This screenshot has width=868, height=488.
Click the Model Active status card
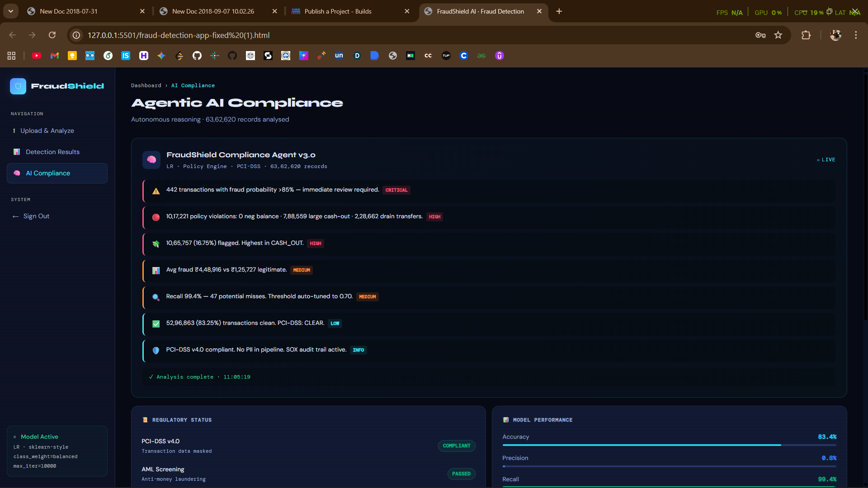tap(57, 451)
